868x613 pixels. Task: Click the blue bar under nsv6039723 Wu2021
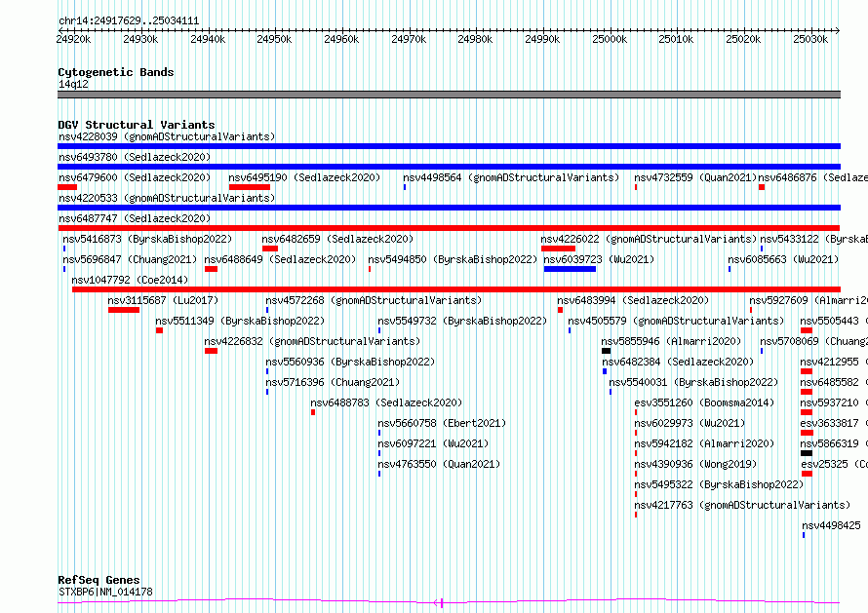[570, 269]
